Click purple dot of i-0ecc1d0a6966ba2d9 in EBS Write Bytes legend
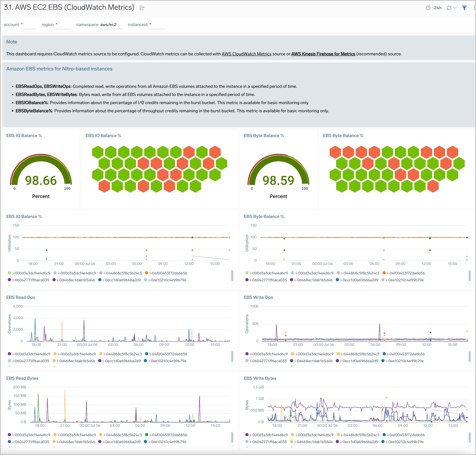This screenshot has width=476, height=455. pos(337,442)
